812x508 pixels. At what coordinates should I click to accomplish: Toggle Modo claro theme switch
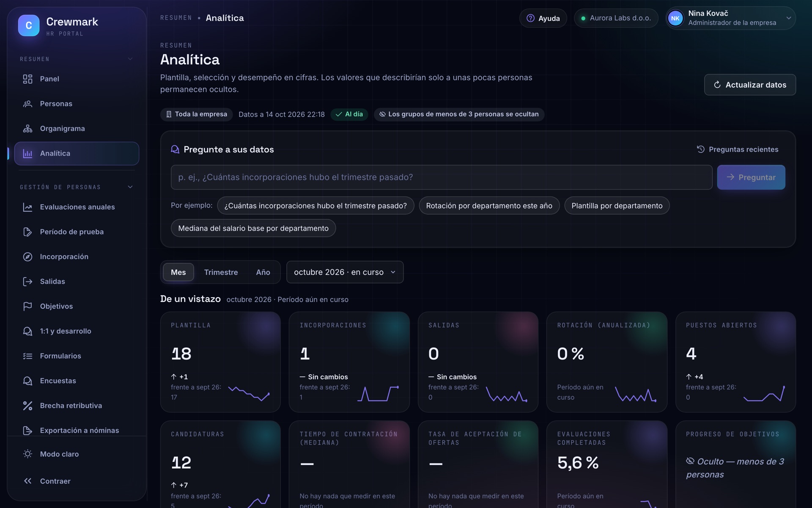click(x=77, y=454)
